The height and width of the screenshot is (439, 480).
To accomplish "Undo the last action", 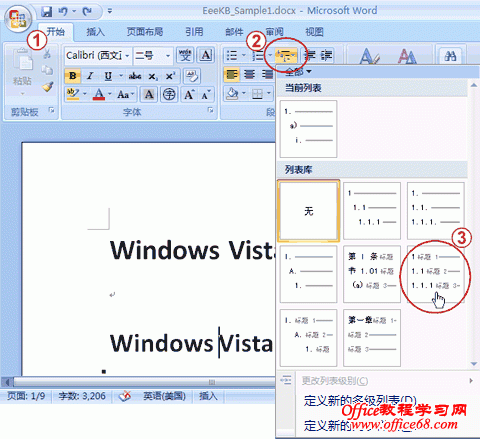I will [63, 12].
